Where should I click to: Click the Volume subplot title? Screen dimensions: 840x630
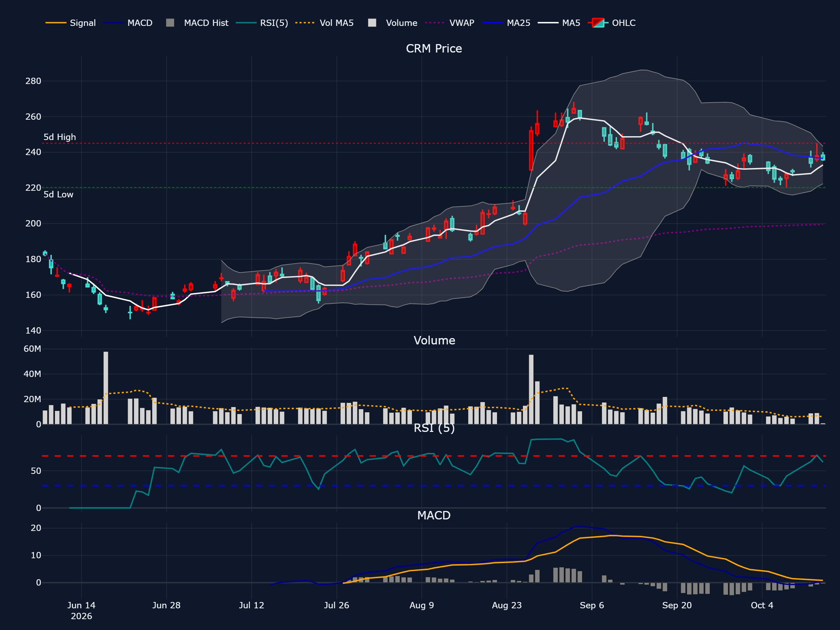pos(434,340)
